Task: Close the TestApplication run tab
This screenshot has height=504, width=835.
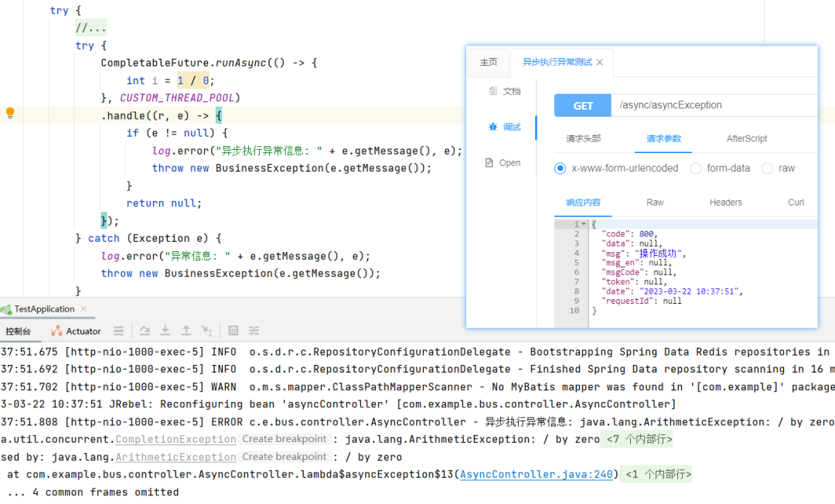Action: [x=83, y=308]
